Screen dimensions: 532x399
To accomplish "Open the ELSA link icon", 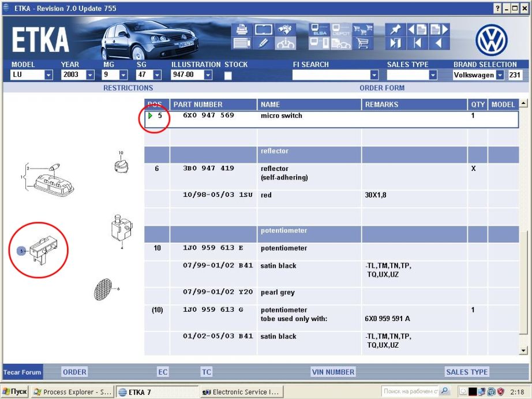I will pos(319,29).
